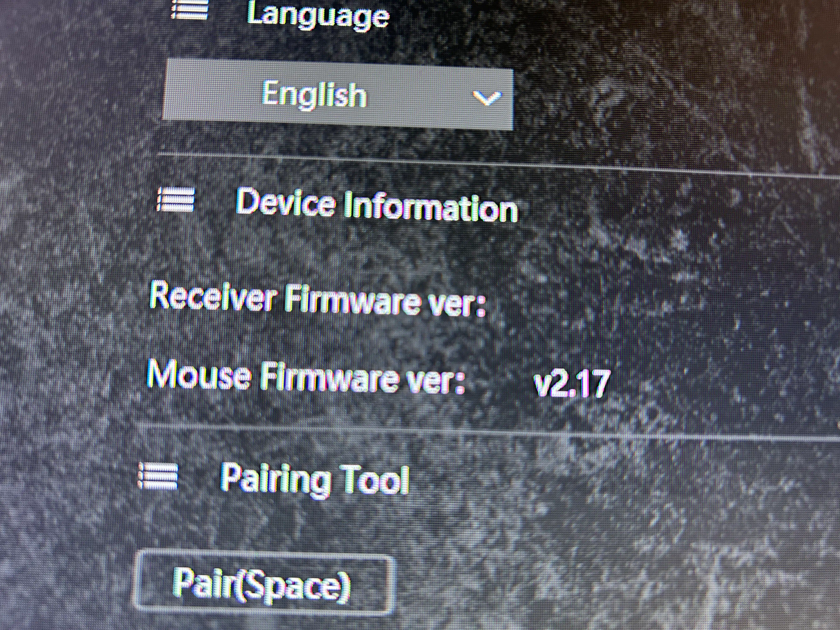Select the English text in language box
840x630 pixels.
point(314,95)
